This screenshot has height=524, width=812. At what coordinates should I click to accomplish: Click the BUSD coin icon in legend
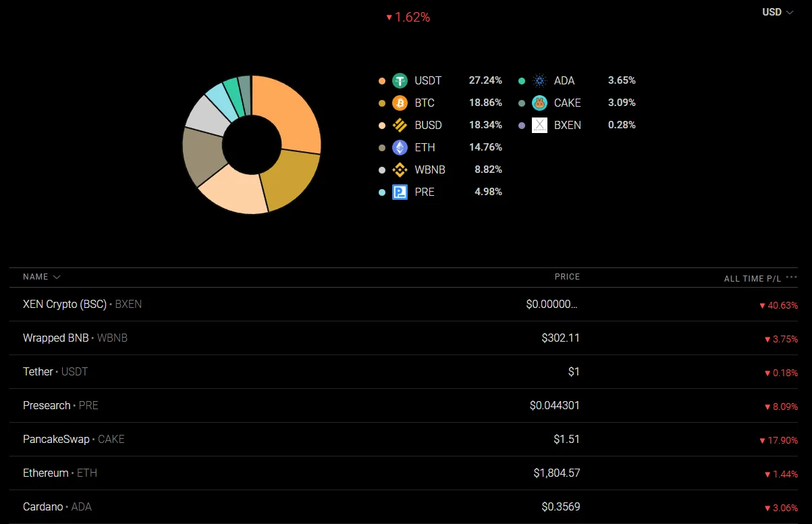pyautogui.click(x=400, y=126)
